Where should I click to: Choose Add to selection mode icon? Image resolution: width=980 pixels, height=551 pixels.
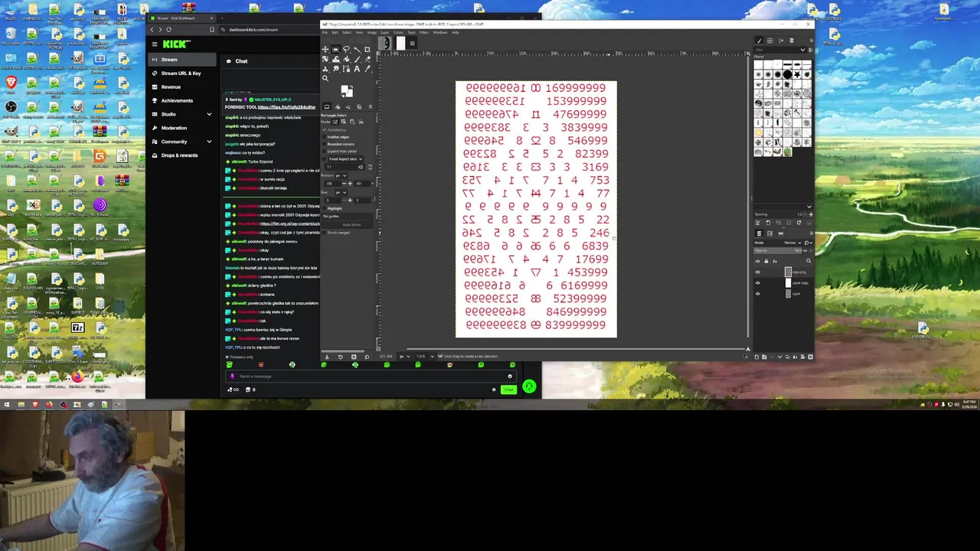(x=344, y=122)
